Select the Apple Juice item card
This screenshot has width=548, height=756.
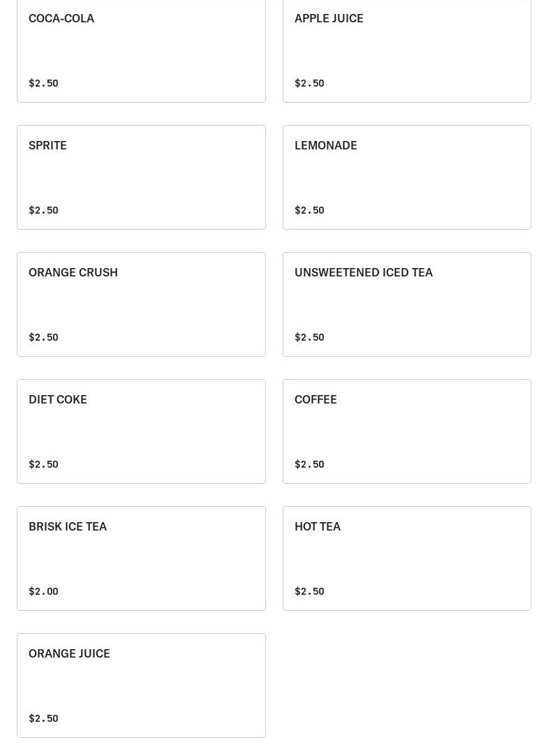point(406,50)
